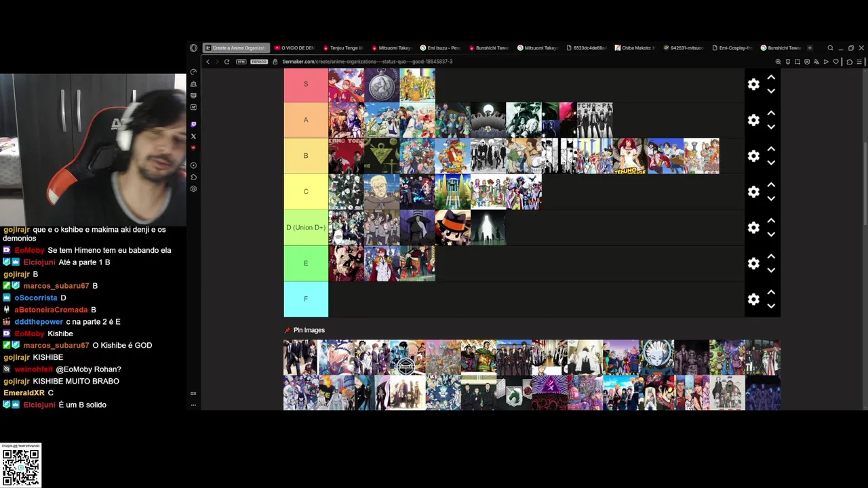Open Twitch panel in Opera sidebar
868x488 pixels.
click(193, 125)
